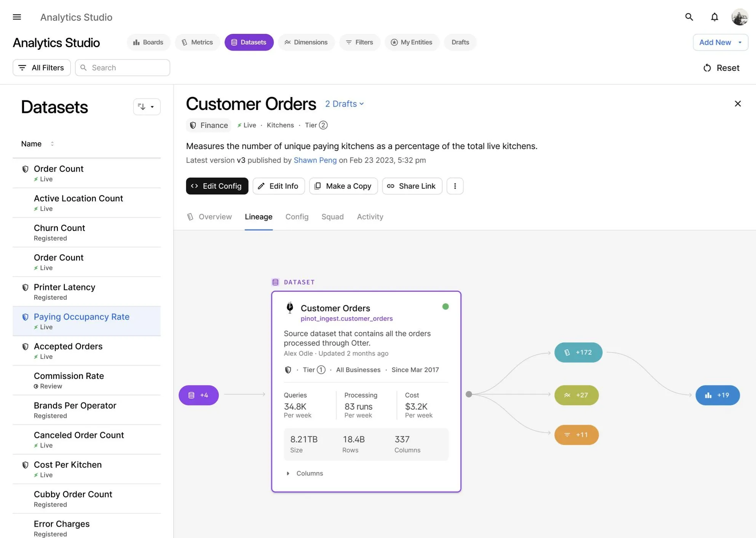756x538 pixels.
Task: Click the Edit Info button
Action: point(279,186)
